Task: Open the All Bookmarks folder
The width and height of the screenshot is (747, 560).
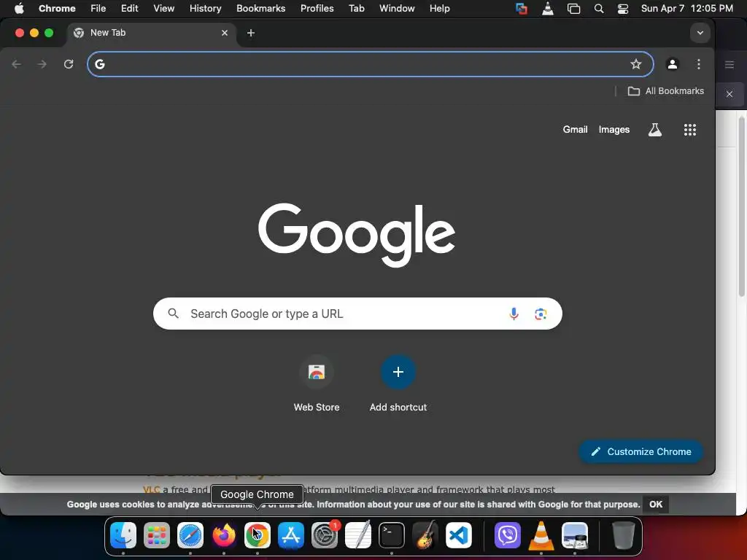Action: tap(665, 91)
